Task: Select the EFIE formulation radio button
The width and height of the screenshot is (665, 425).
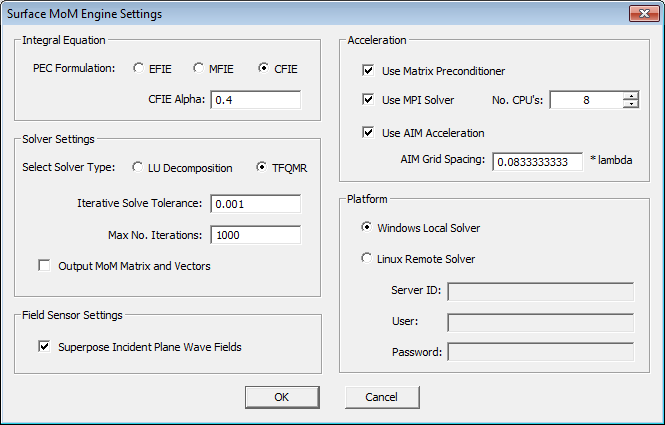Action: point(139,69)
